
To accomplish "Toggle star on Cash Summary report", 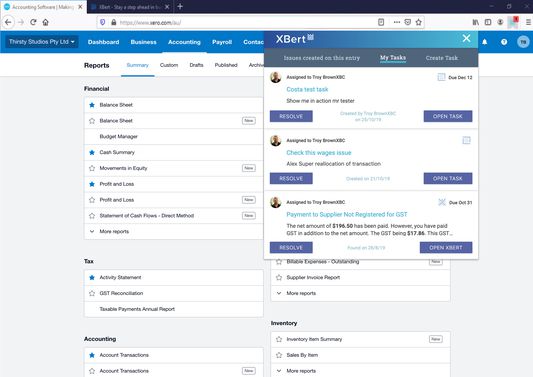I will 92,152.
